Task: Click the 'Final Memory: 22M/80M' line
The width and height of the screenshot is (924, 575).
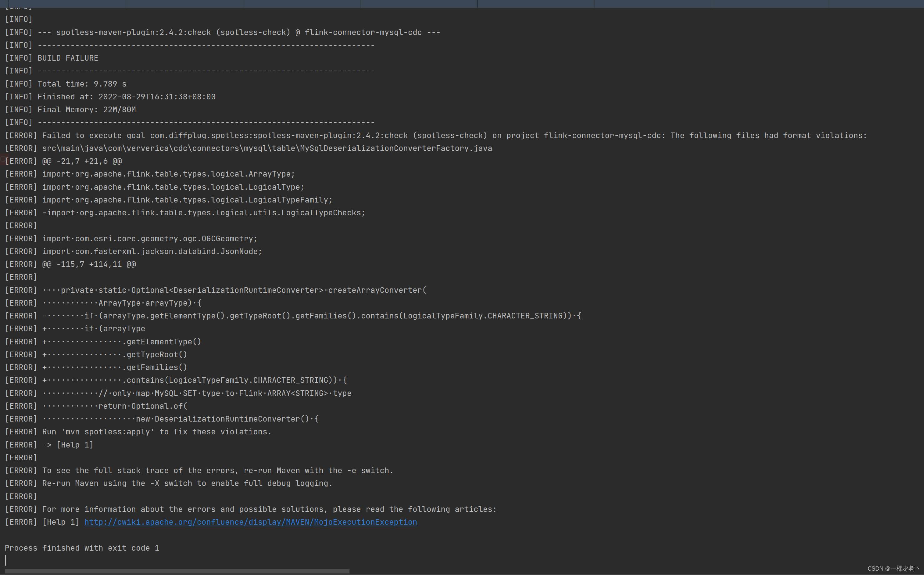Action: (x=70, y=109)
